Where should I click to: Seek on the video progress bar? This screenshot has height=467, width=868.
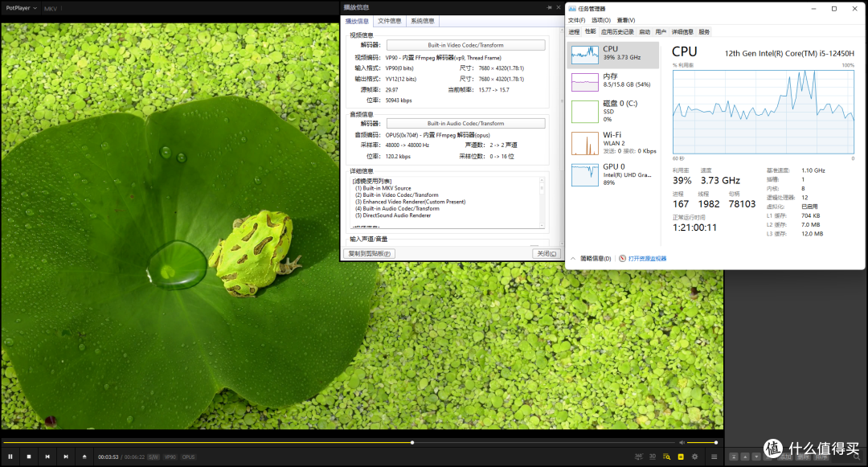[339, 443]
